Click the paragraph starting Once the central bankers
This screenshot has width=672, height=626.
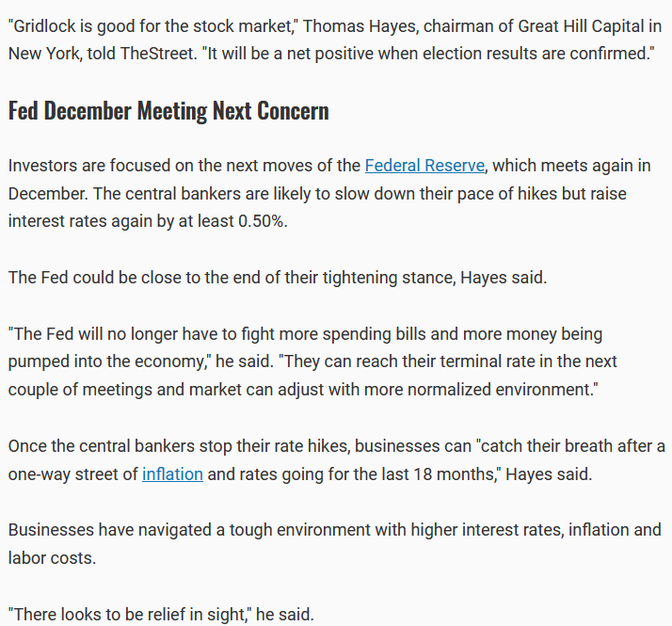point(336,460)
